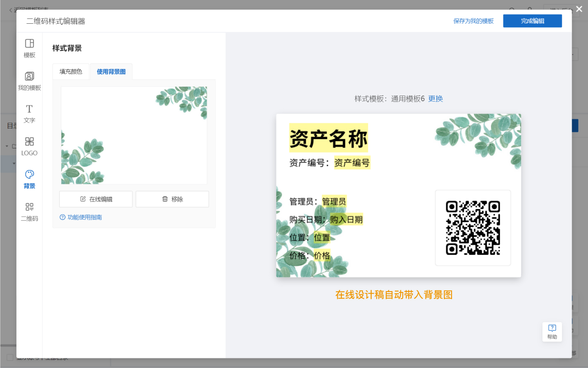The image size is (588, 368).
Task: Click the 移除 remove button
Action: tap(172, 199)
